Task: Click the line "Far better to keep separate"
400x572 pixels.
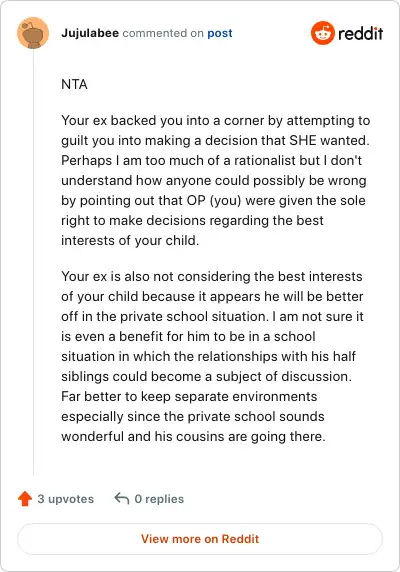Action: pyautogui.click(x=189, y=397)
